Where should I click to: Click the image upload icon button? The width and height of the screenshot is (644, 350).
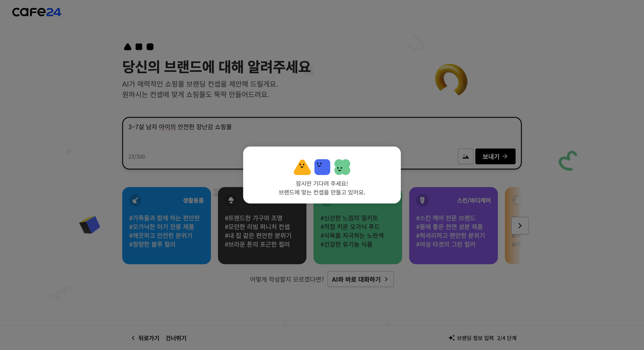coord(466,156)
